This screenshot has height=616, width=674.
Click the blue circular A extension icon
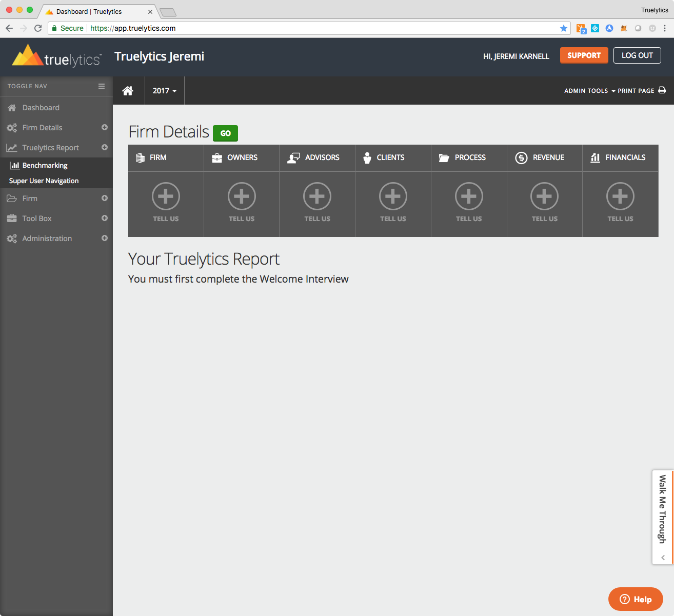609,28
